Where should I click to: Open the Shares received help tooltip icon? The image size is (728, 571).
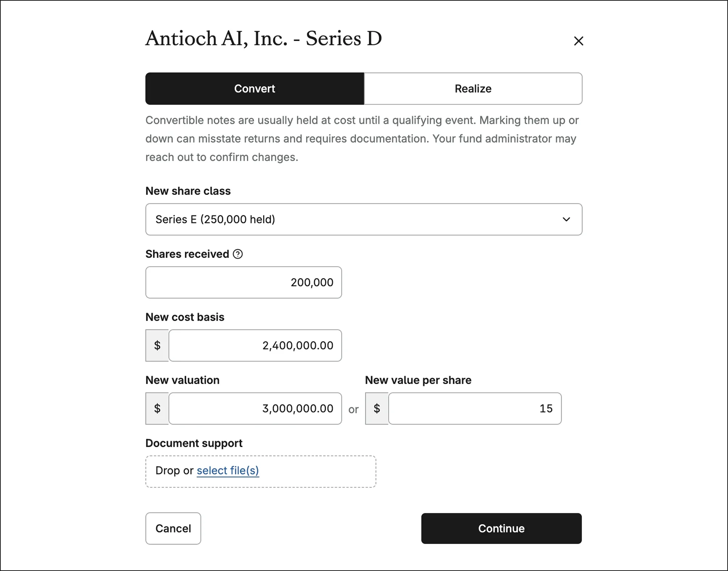[x=238, y=254]
